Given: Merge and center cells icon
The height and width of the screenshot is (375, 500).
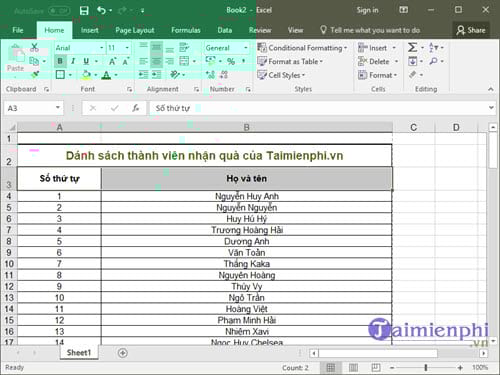Looking at the screenshot, I should [x=184, y=61].
